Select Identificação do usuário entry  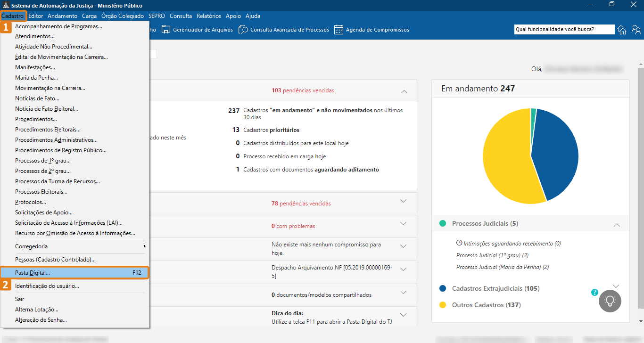coord(75,286)
